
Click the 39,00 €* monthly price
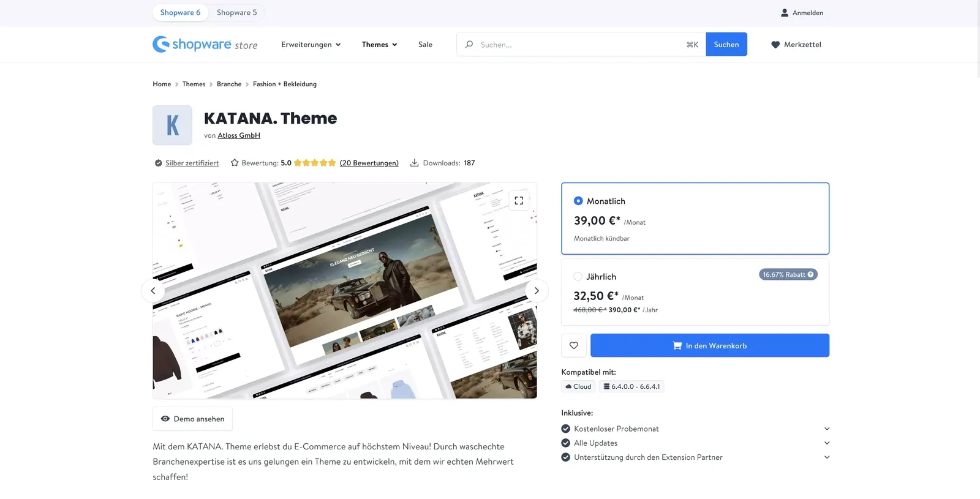click(x=597, y=220)
